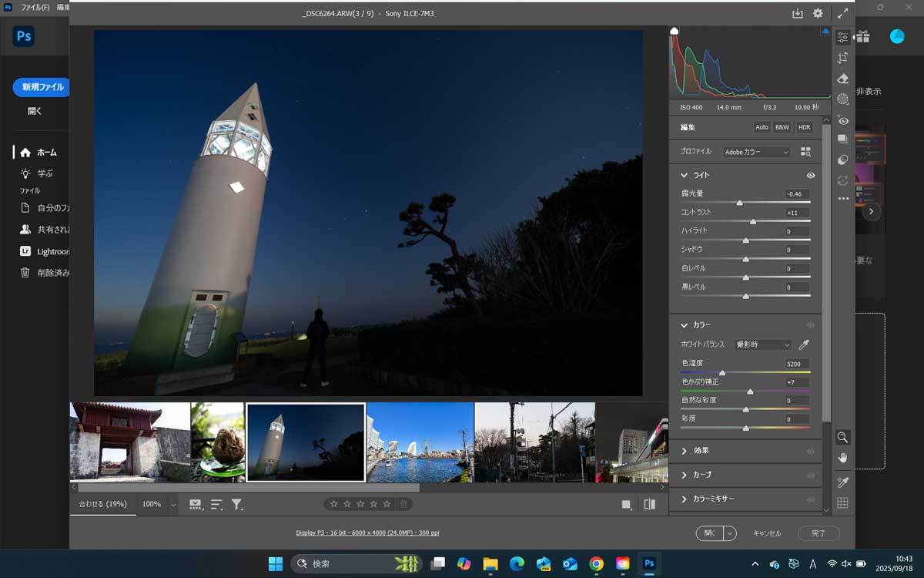Click the 露光量 slider handle
This screenshot has width=924, height=578.
pyautogui.click(x=740, y=203)
